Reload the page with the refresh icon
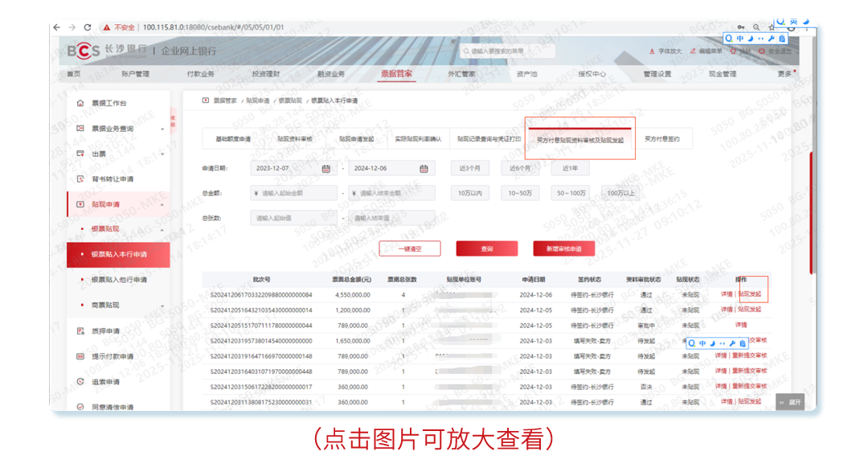The image size is (868, 472). coord(88,27)
